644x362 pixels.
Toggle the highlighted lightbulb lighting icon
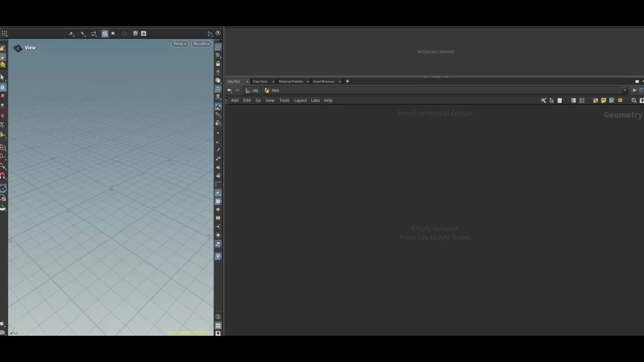tap(218, 88)
